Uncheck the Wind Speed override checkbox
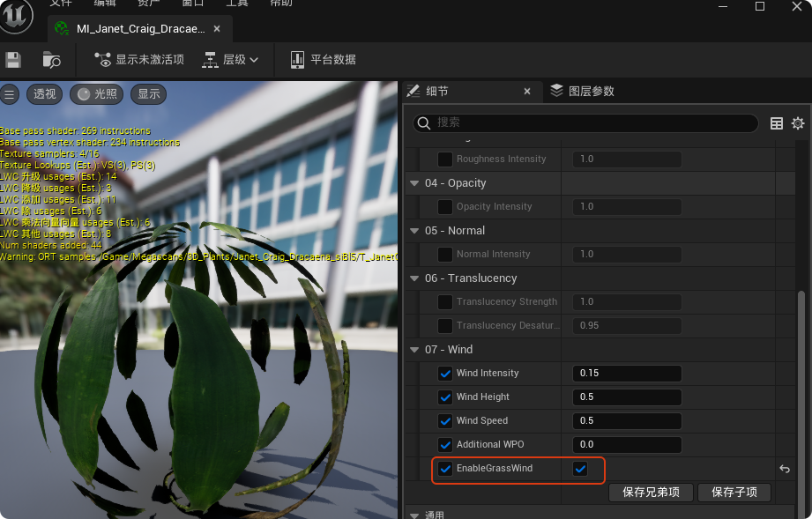 tap(445, 420)
